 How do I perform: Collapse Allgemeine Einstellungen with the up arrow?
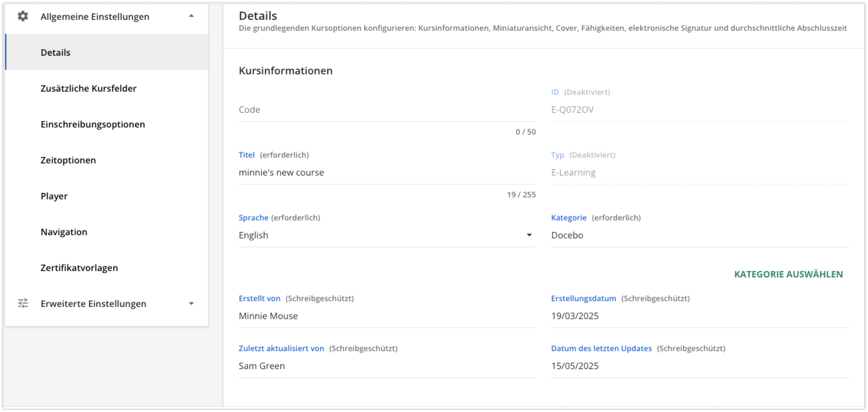[191, 16]
